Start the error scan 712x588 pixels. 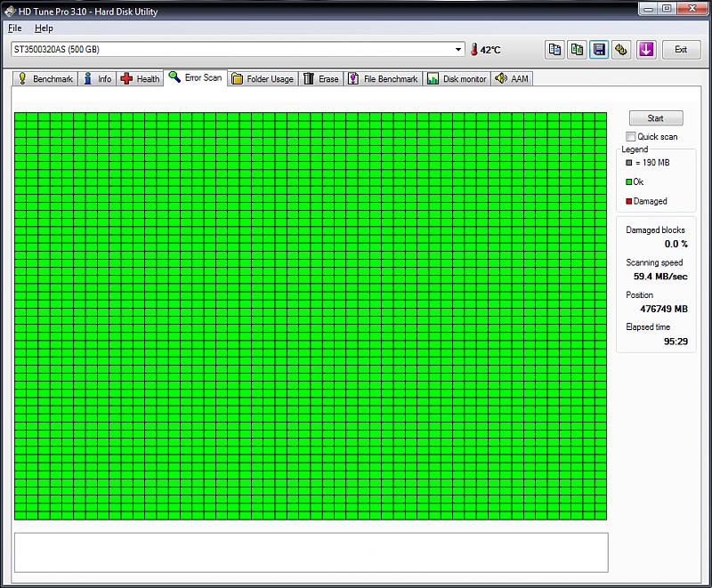pos(656,118)
